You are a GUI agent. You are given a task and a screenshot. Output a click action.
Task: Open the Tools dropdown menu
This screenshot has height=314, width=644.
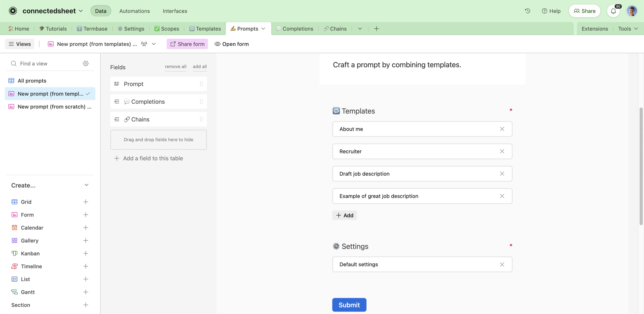coord(628,29)
